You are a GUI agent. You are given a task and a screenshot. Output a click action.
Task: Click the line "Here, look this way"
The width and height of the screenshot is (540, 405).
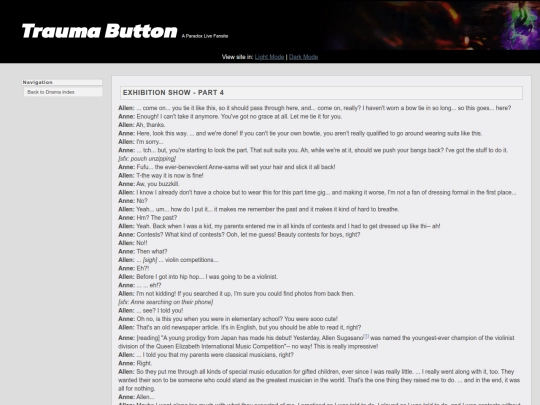click(300, 133)
